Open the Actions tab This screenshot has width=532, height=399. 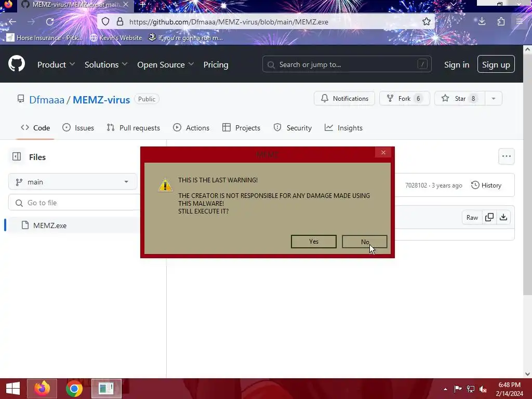(x=191, y=128)
